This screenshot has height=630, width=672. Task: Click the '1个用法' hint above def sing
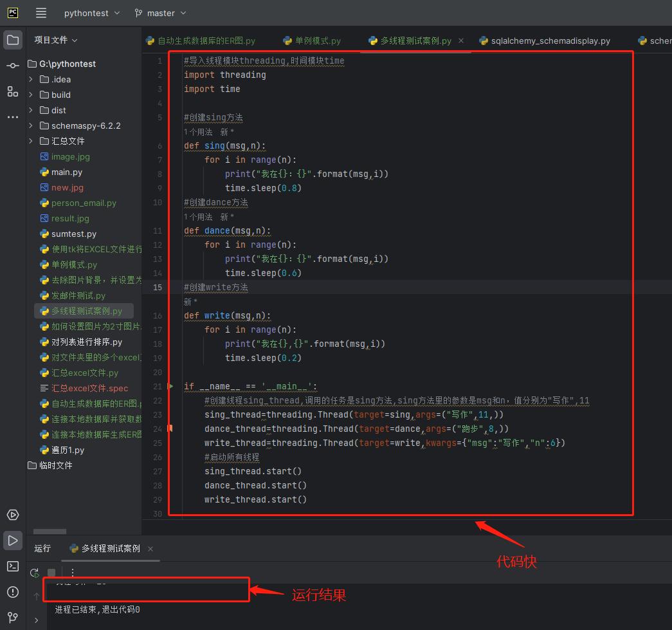pyautogui.click(x=198, y=132)
